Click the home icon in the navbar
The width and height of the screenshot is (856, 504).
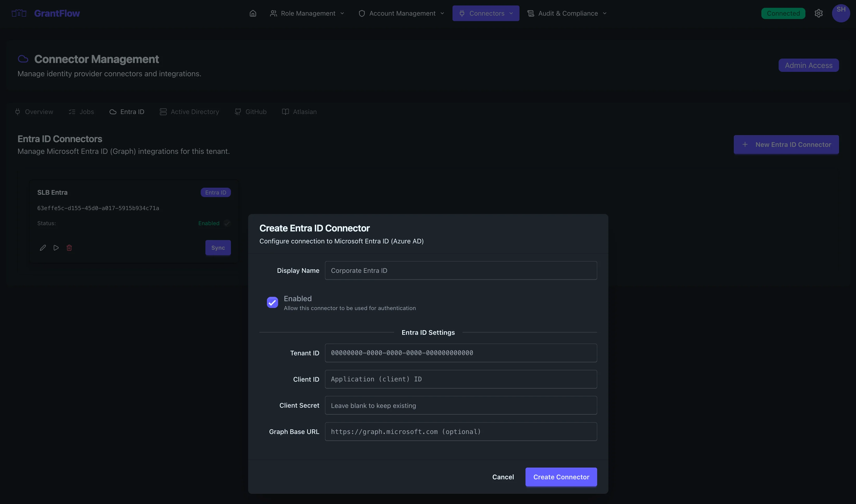click(253, 13)
